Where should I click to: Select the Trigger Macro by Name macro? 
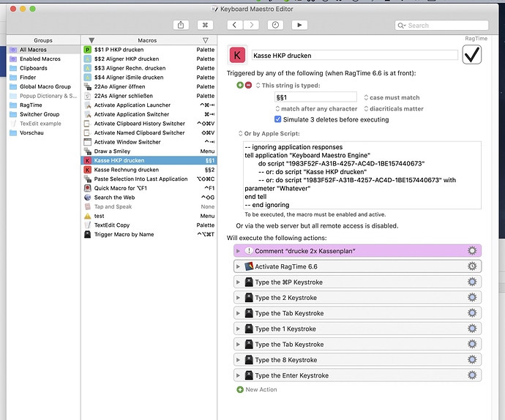tap(149, 234)
